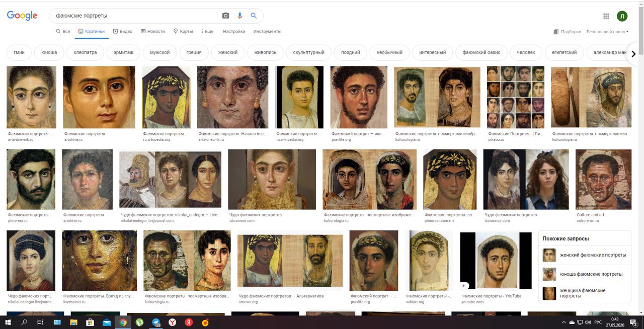Switch to the Новости tab

(153, 31)
